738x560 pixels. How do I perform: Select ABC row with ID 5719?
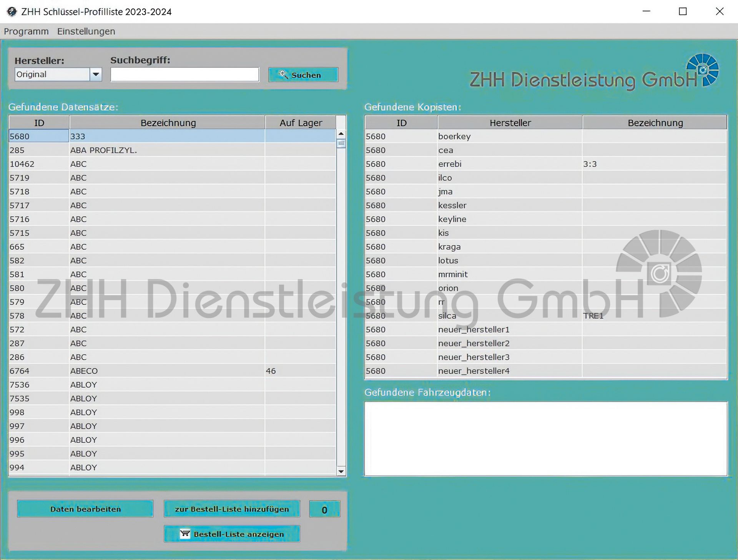coord(173,178)
